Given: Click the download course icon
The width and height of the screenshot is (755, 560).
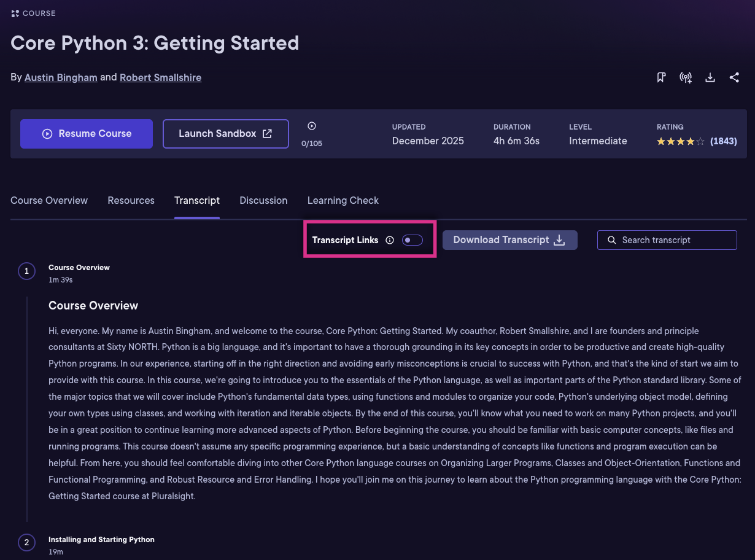Looking at the screenshot, I should [x=710, y=77].
